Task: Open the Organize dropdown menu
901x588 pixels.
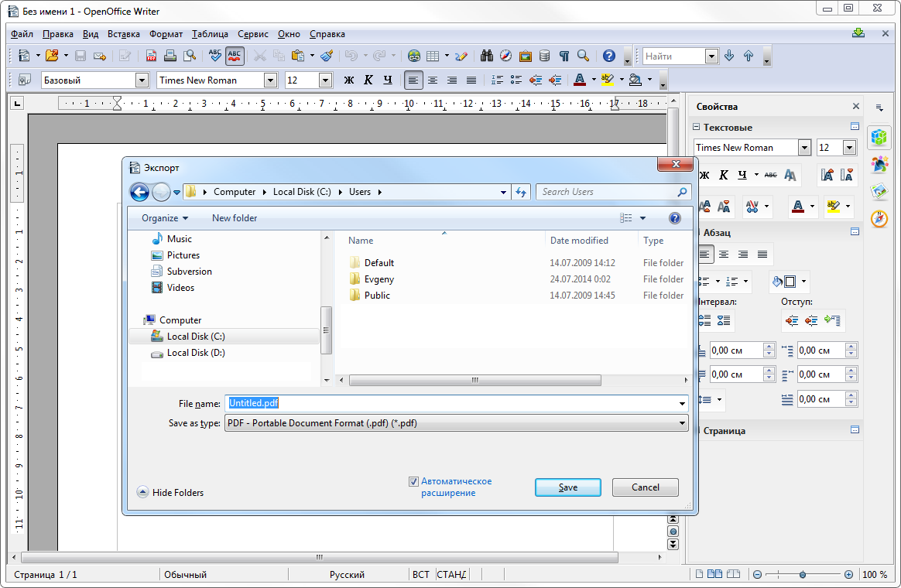Action: pos(164,218)
